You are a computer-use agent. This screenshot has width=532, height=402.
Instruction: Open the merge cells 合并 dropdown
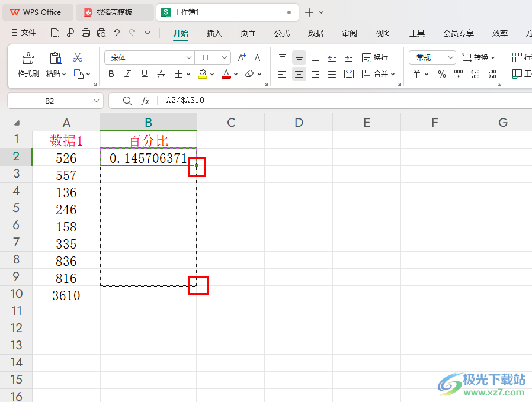click(393, 74)
